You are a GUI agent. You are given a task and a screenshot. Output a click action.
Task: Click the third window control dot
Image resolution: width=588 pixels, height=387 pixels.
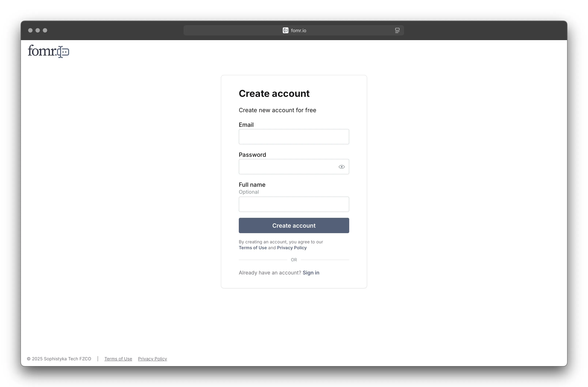(45, 30)
